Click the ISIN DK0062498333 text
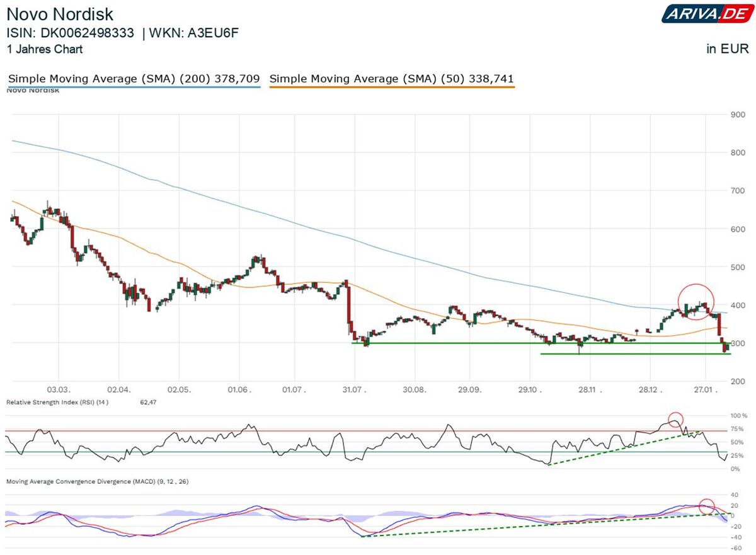Viewport: 756px width, 555px height. coord(71,33)
